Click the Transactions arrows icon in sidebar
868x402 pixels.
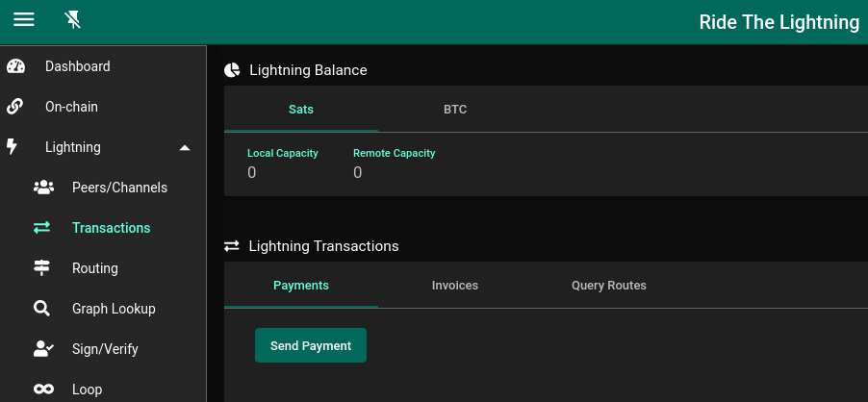42,228
